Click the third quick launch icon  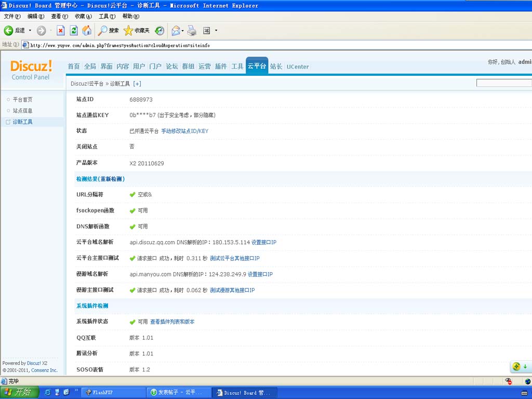(66, 392)
